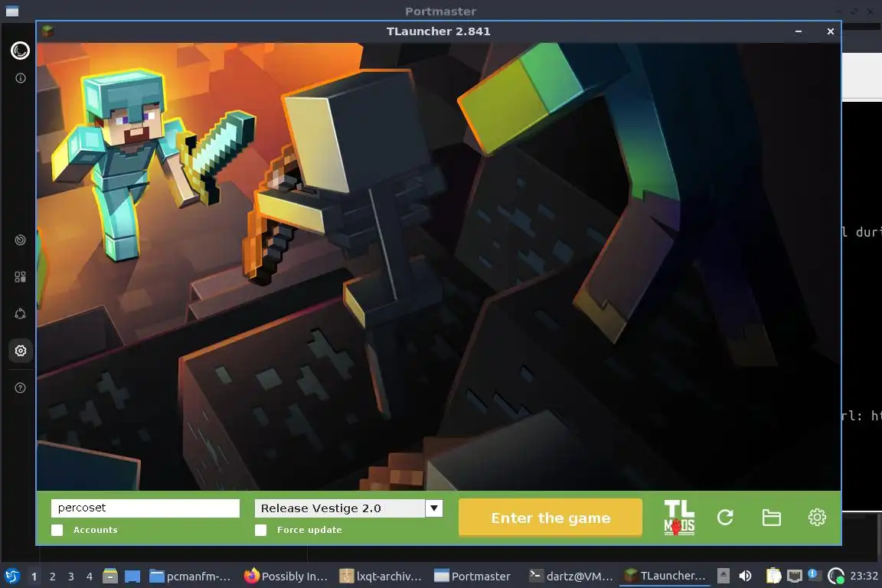The height and width of the screenshot is (588, 882).
Task: Open Portmaster SPN icon in sidebar
Action: click(20, 314)
